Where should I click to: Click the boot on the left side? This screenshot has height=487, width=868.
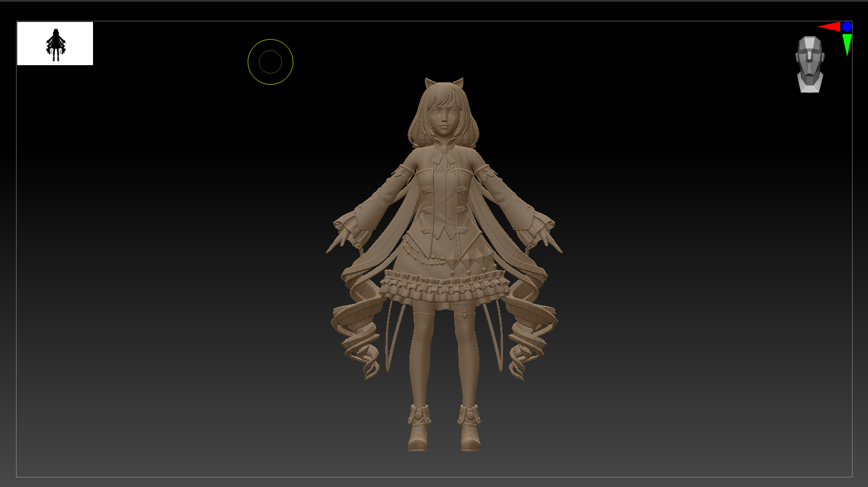tap(418, 430)
